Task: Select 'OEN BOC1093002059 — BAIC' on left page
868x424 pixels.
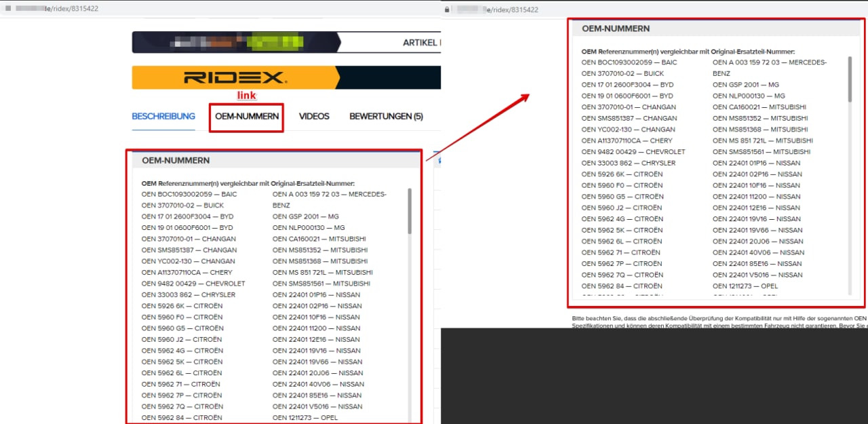Action: 189,194
